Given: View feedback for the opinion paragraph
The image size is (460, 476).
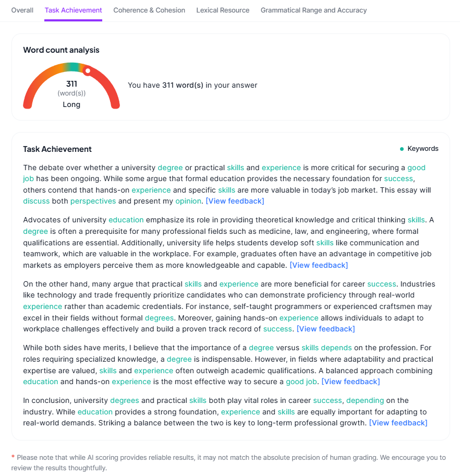Looking at the screenshot, I should (x=350, y=382).
